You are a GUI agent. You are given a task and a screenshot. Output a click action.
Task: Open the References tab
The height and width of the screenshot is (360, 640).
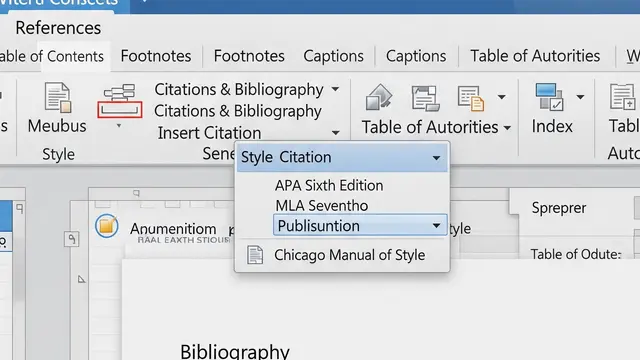[x=58, y=28]
